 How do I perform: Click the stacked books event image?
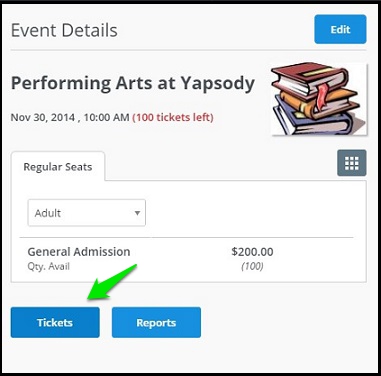tap(319, 99)
